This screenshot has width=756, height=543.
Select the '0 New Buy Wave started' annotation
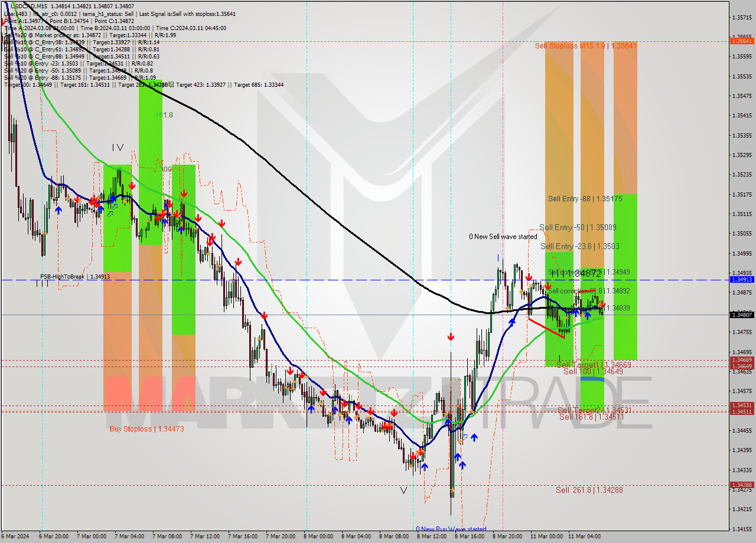451,529
